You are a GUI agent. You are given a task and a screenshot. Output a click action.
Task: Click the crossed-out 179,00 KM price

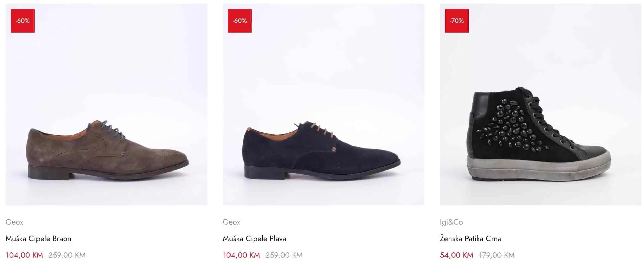[x=497, y=255]
